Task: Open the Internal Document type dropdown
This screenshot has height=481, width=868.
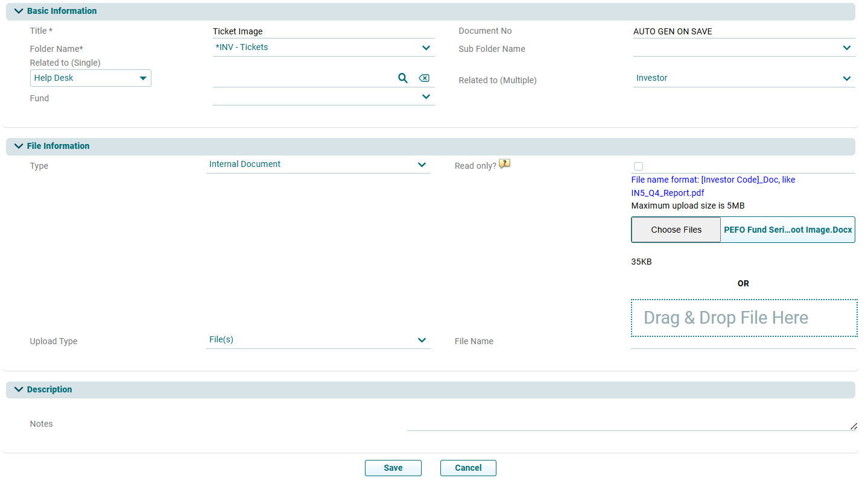Action: (422, 165)
